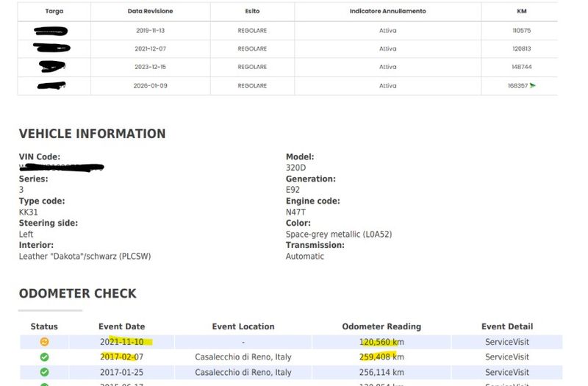Click the orange warning status icon
588x386 pixels.
click(44, 342)
